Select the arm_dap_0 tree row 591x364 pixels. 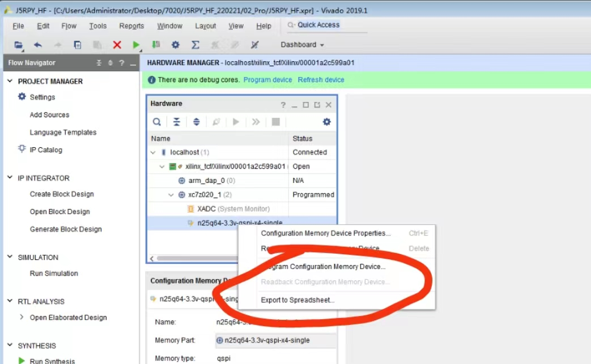[x=241, y=181]
